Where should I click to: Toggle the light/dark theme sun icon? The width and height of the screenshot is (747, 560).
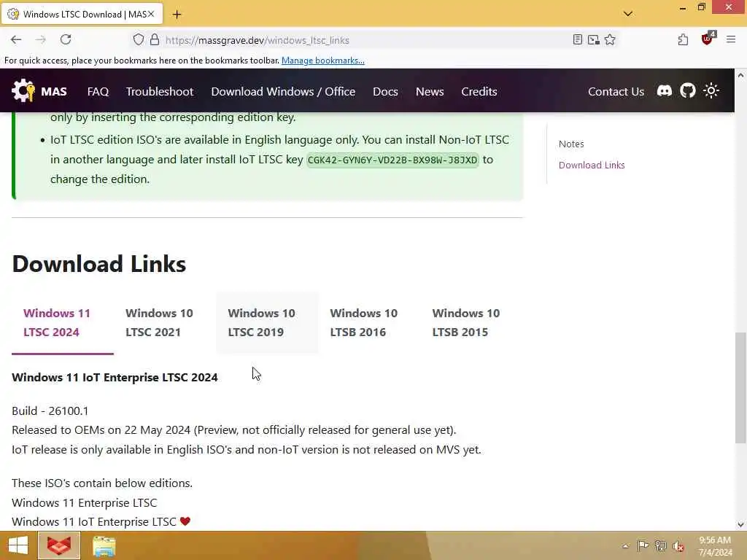click(711, 91)
